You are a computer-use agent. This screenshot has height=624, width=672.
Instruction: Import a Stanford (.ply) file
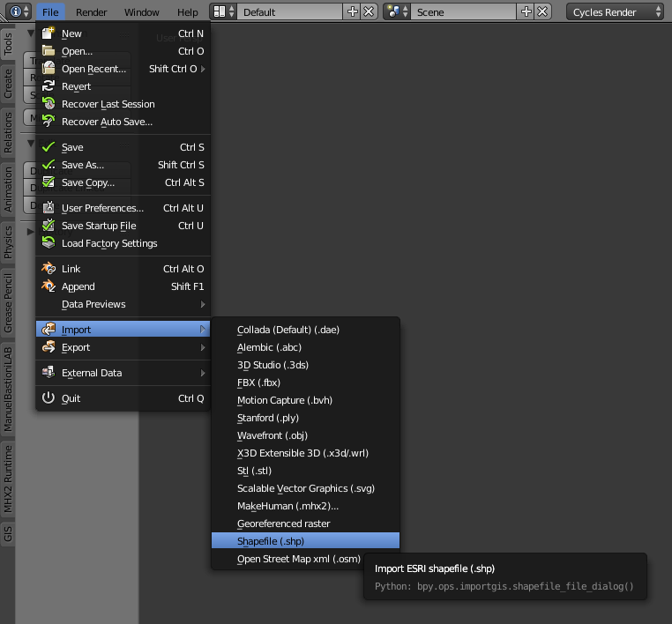point(305,418)
